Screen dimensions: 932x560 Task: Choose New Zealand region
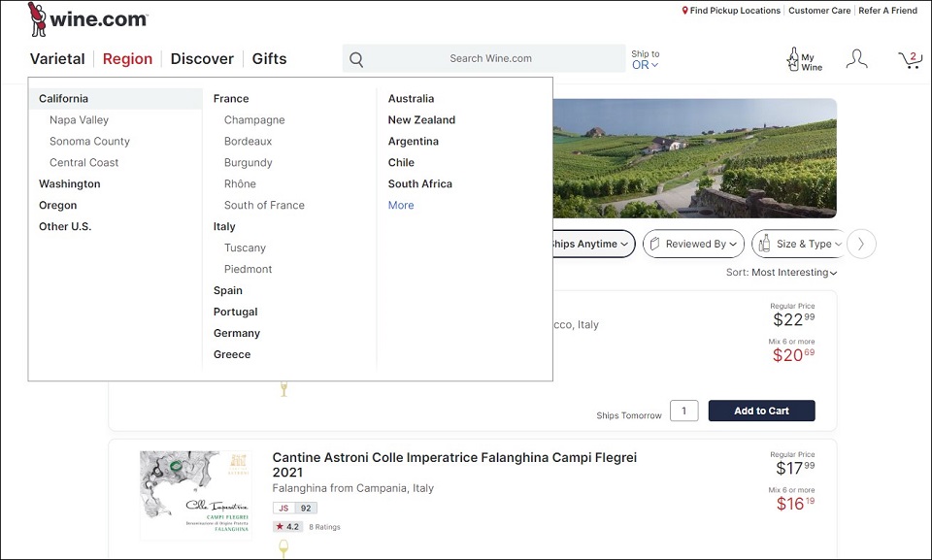tap(421, 120)
